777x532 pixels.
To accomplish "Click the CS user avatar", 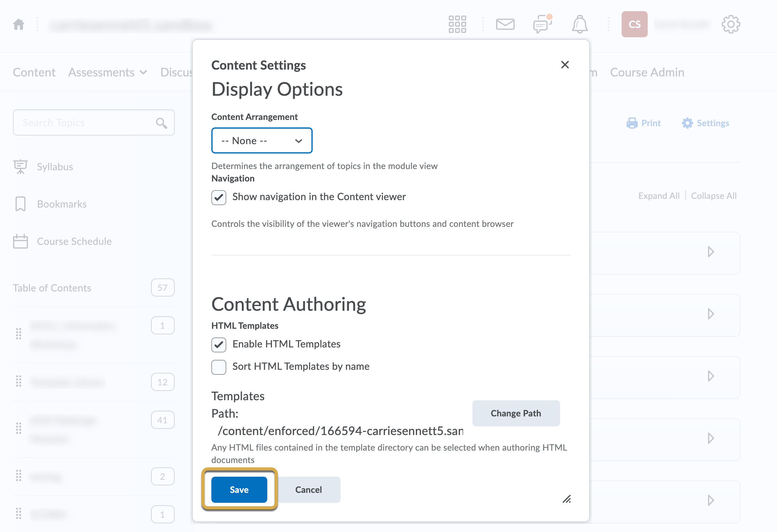I will pos(634,24).
